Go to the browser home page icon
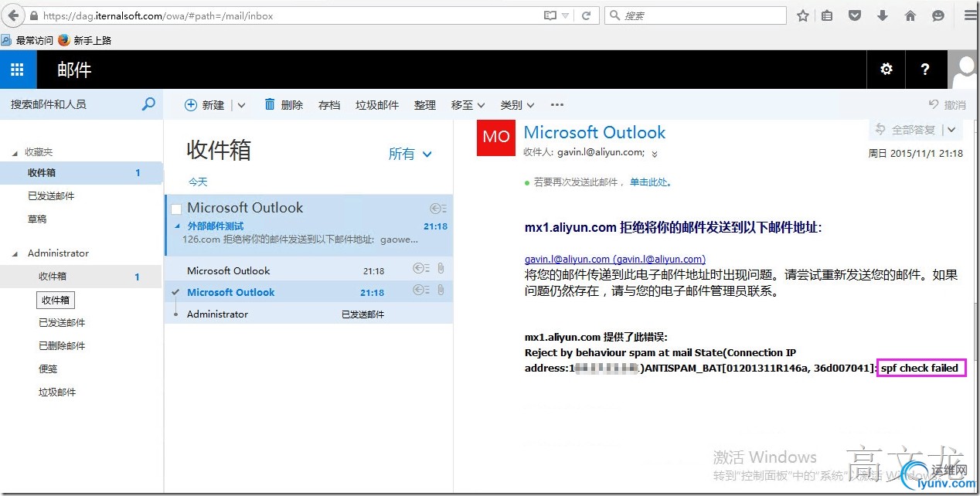980x496 pixels. pos(910,15)
